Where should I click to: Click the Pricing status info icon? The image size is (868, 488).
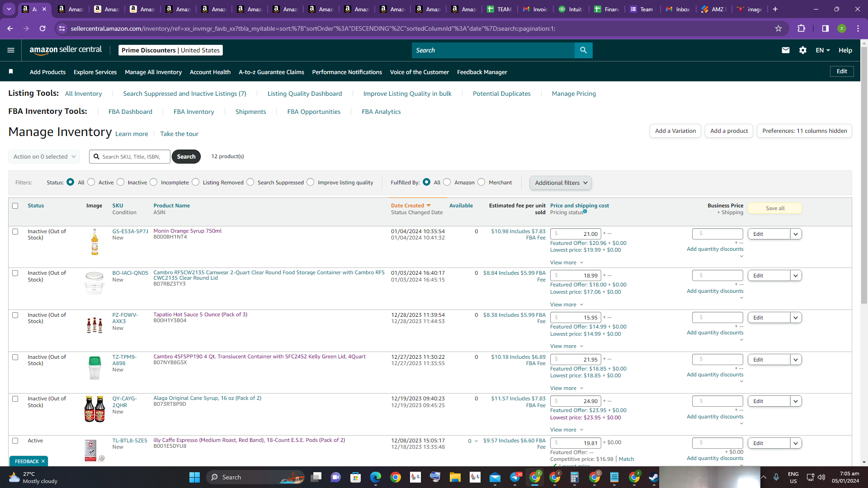(x=585, y=211)
